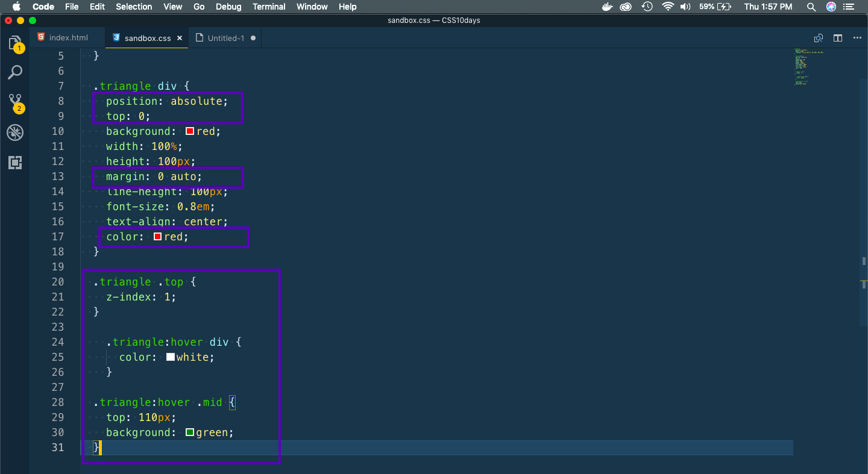
Task: Click the battery 59% indicator
Action: (x=715, y=7)
